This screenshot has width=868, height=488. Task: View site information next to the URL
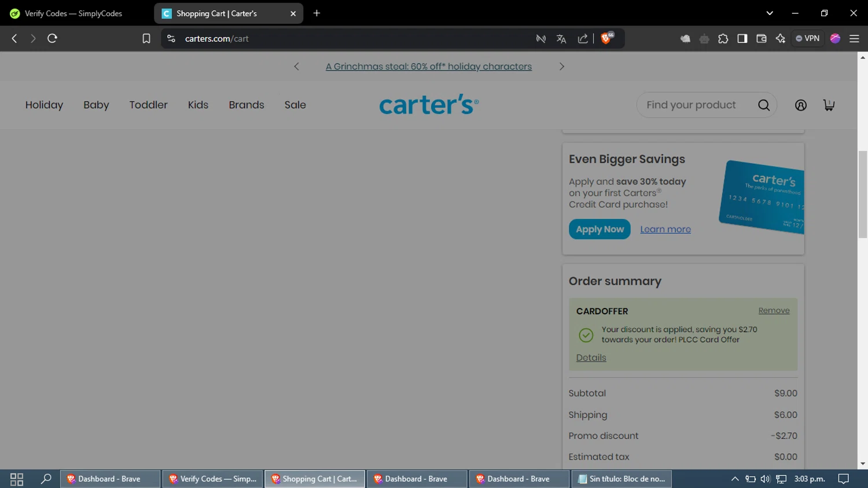point(171,39)
